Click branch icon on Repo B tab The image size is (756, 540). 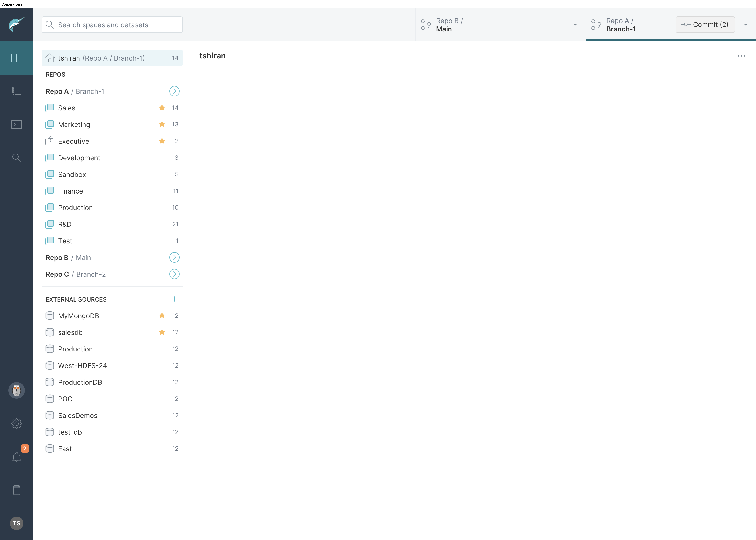click(x=426, y=25)
